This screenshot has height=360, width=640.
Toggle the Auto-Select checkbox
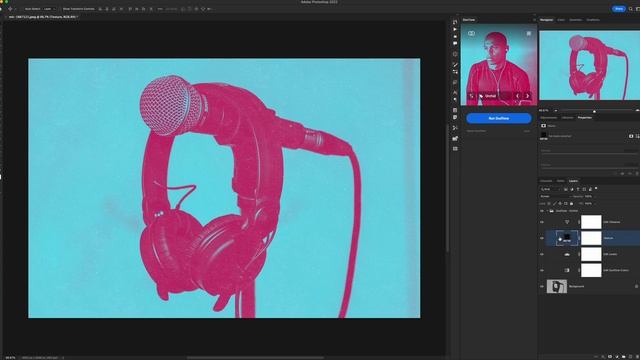[22, 9]
